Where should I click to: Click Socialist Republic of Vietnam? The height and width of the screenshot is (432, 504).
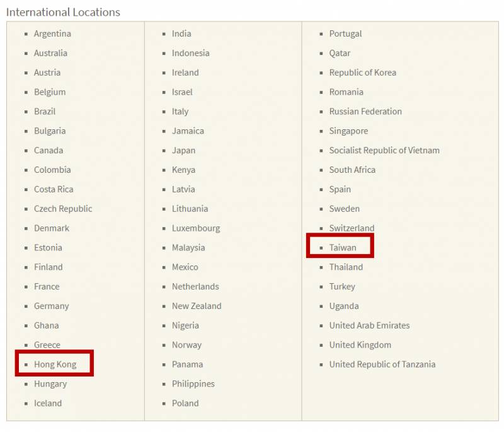384,151
